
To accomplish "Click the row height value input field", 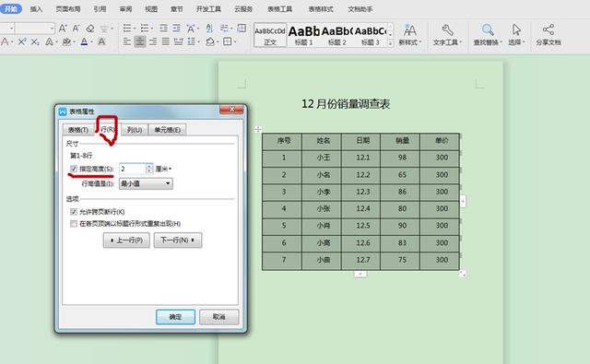I will [133, 169].
